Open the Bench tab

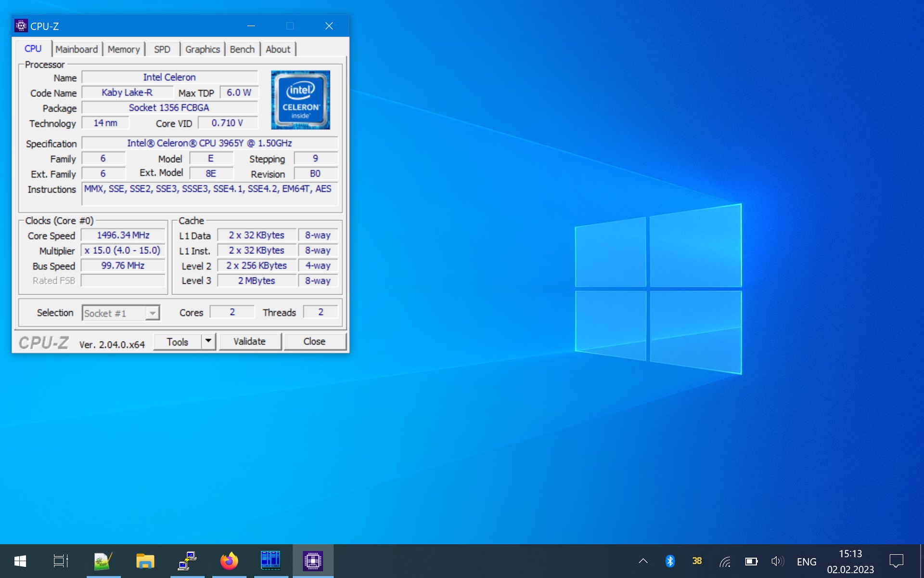242,49
